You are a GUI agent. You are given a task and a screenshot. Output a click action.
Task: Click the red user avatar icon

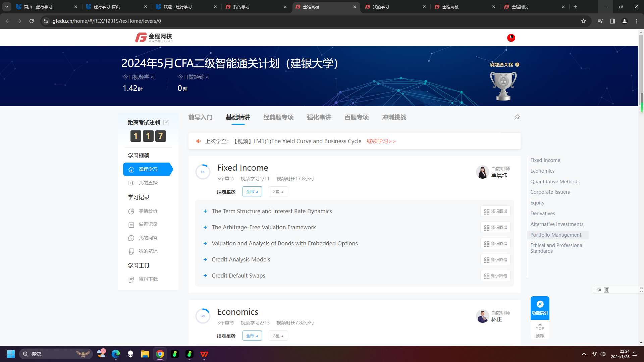point(511,38)
